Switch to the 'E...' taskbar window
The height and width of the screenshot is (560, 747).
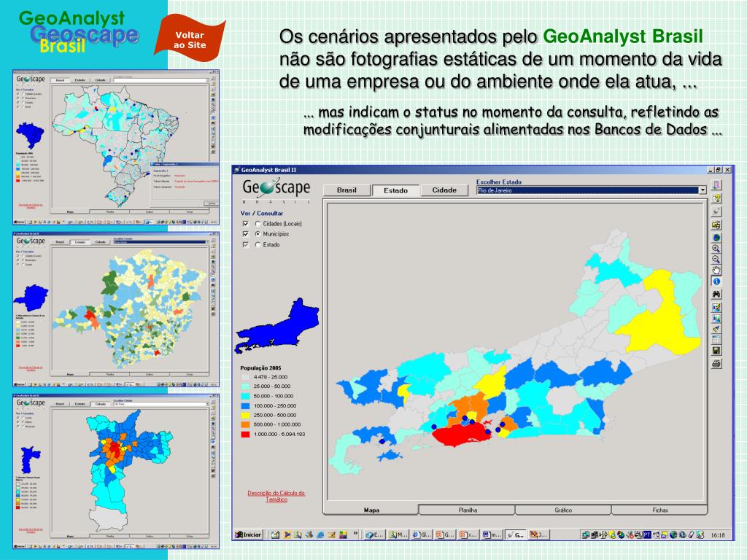pos(374,534)
